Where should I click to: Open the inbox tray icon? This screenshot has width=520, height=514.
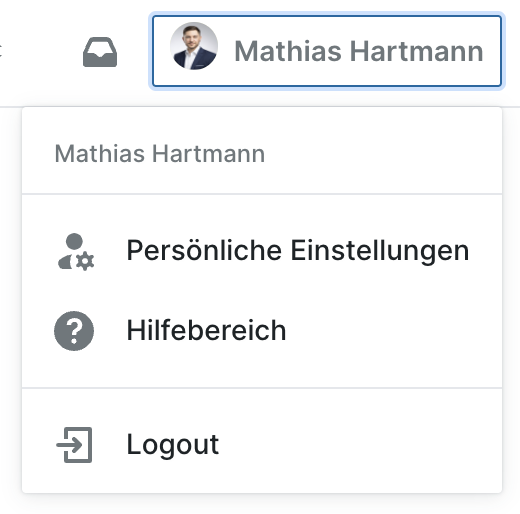coord(100,52)
